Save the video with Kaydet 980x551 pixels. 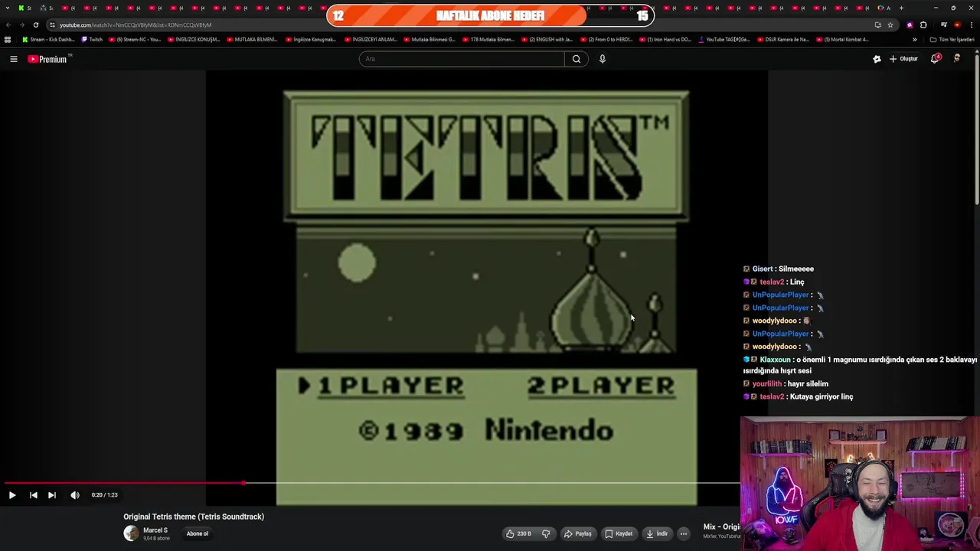619,533
